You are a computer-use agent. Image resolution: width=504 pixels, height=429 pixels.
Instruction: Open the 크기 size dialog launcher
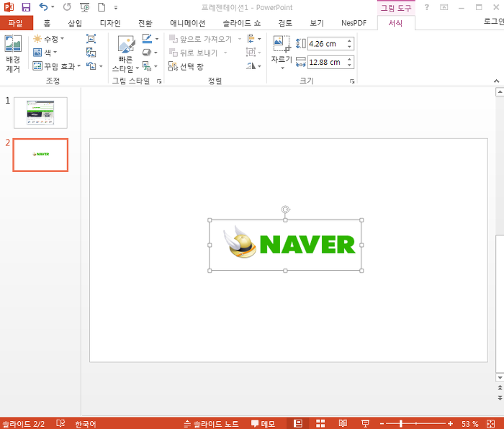pyautogui.click(x=352, y=81)
